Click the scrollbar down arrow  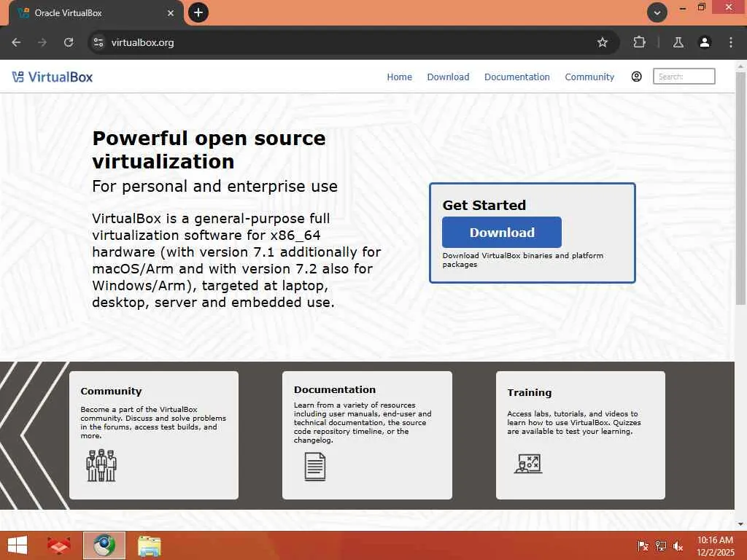[740, 524]
